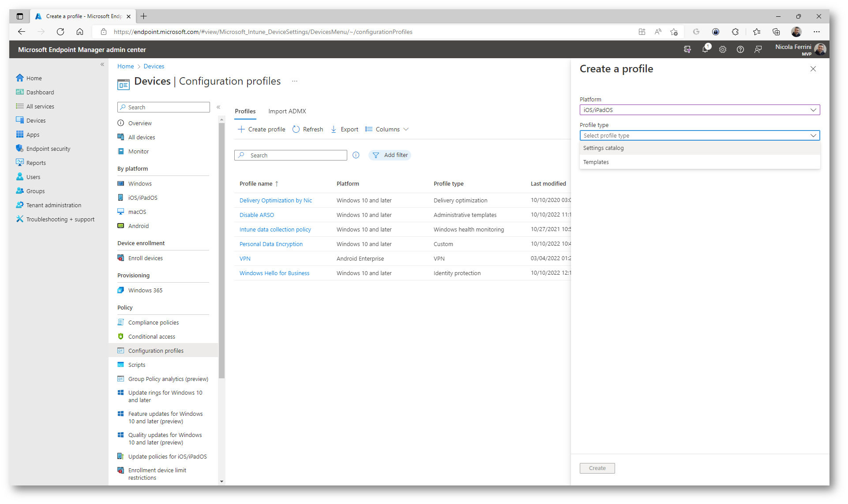Image resolution: width=848 pixels, height=504 pixels.
Task: Open Windows Hello for Business profile
Action: point(274,273)
